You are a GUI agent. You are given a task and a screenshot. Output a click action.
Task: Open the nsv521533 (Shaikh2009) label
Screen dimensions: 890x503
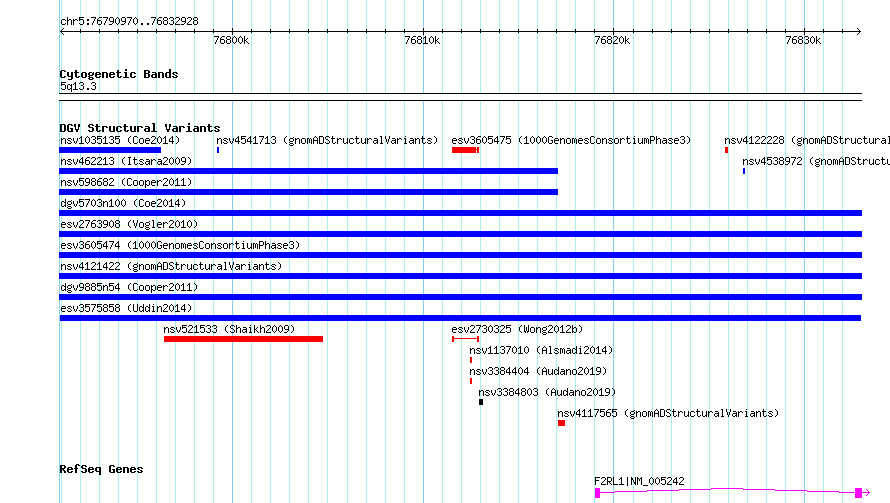229,329
